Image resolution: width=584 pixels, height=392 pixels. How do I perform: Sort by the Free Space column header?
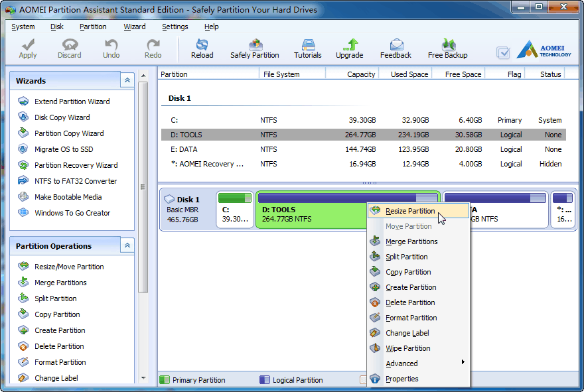459,74
